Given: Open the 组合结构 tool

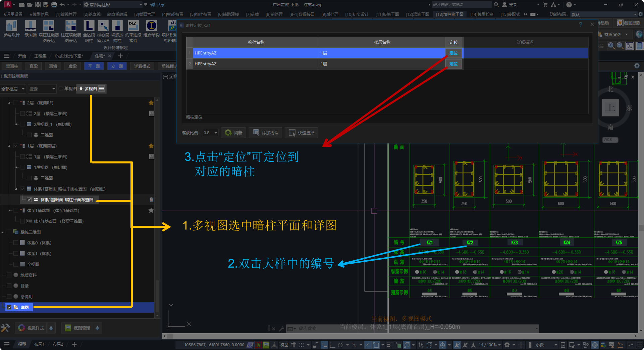Looking at the screenshot, I should tap(151, 26).
